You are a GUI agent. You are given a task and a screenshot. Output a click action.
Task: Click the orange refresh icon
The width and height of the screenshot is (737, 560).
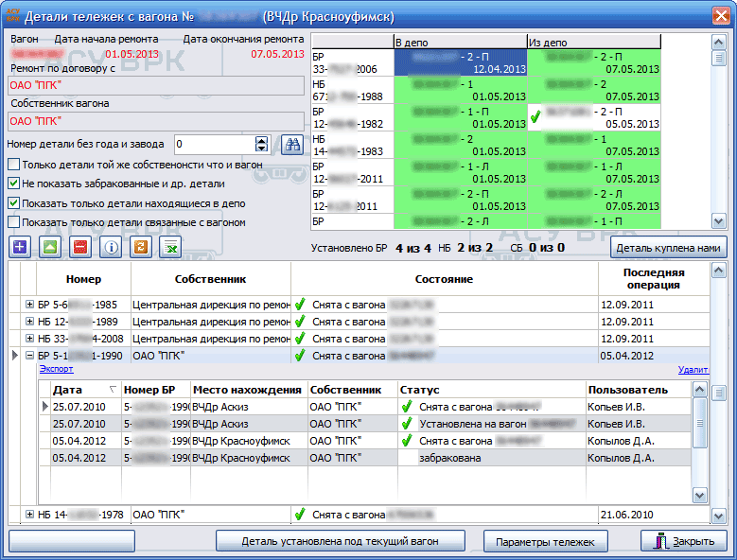(141, 247)
